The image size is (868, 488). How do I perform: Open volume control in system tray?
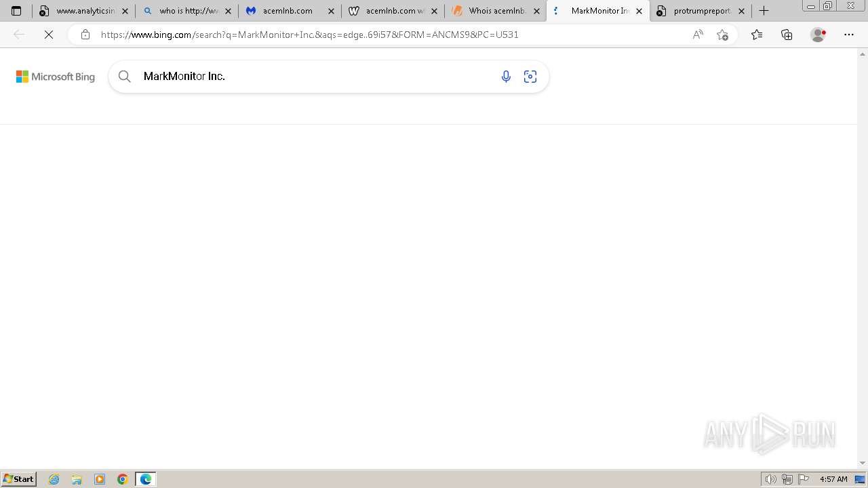click(771, 479)
